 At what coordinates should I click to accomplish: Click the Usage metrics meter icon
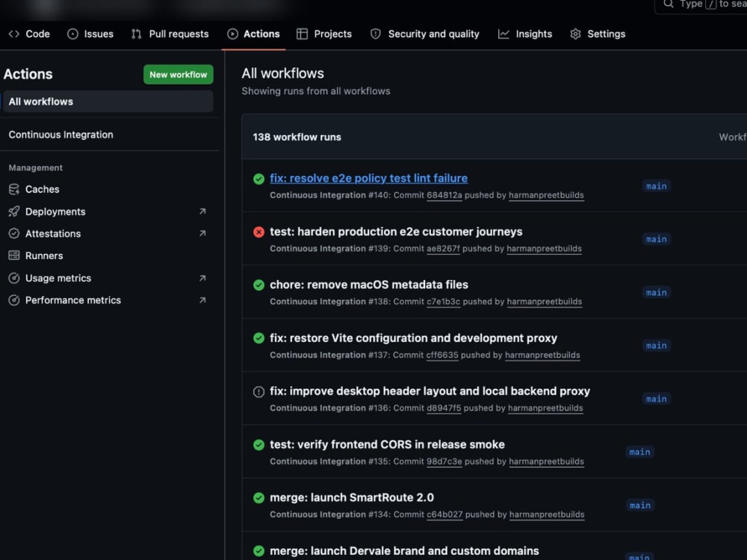point(14,278)
